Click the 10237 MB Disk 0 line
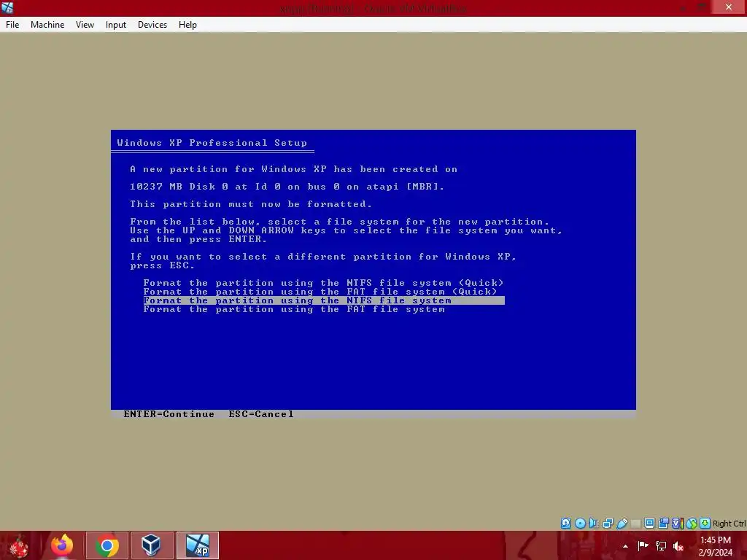Image resolution: width=747 pixels, height=560 pixels. tap(287, 187)
